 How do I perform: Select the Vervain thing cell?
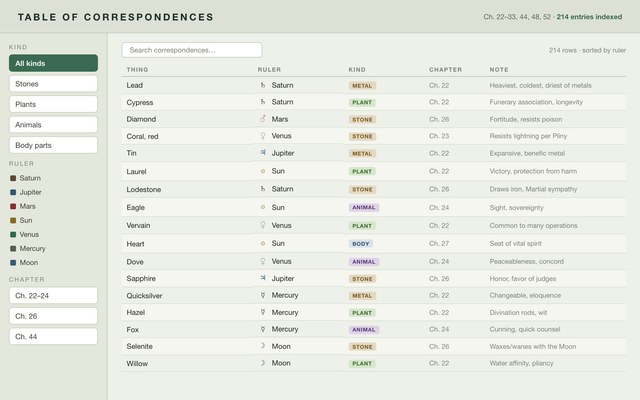click(x=138, y=225)
